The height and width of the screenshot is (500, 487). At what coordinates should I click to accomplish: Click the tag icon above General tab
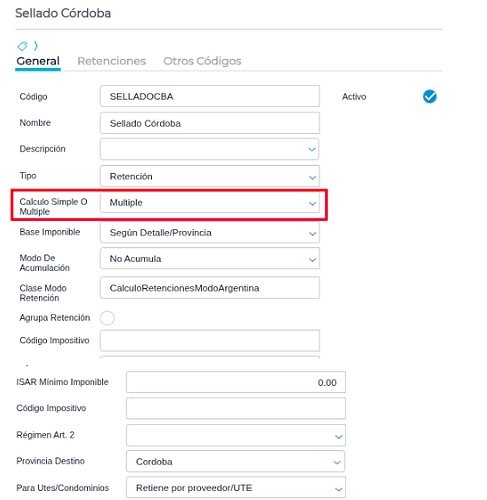(x=22, y=46)
